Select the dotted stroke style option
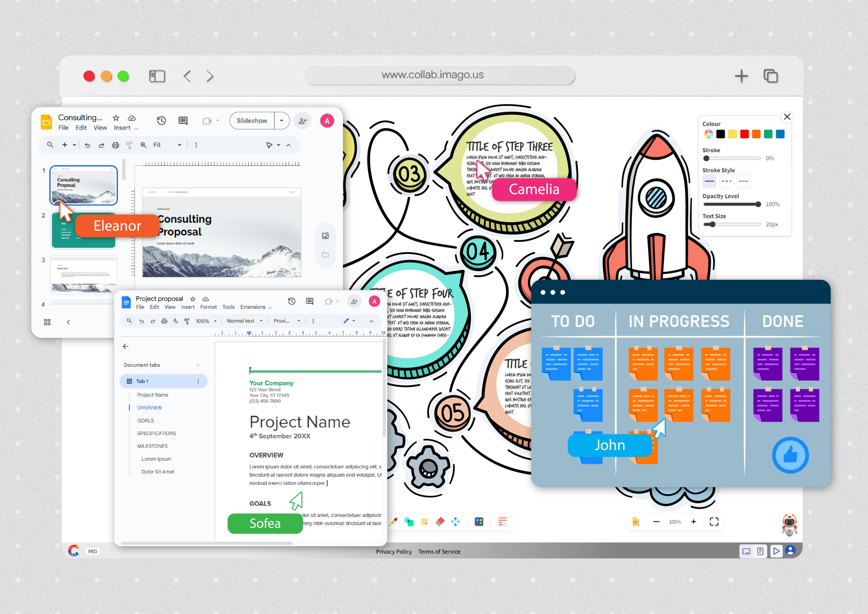This screenshot has height=614, width=868. (x=743, y=181)
